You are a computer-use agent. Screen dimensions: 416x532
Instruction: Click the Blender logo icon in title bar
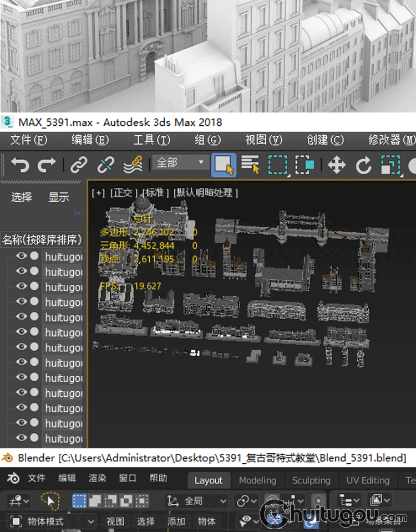7,458
